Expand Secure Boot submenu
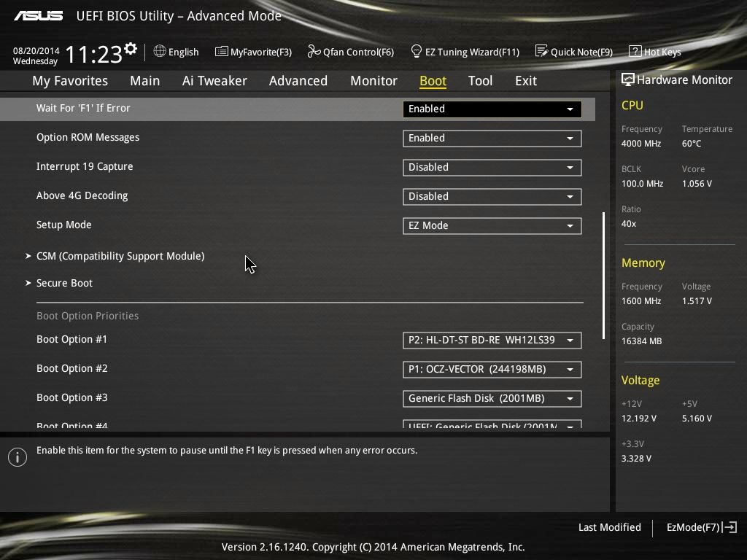 (59, 283)
